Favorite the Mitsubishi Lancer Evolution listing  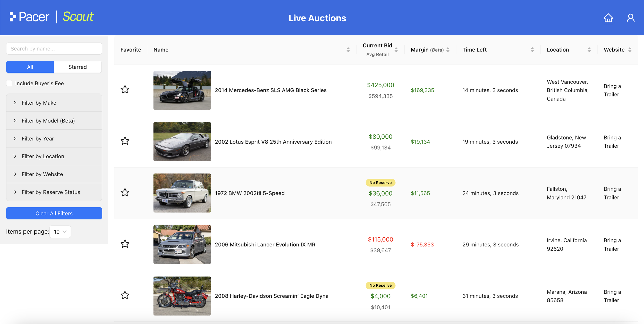tap(125, 244)
